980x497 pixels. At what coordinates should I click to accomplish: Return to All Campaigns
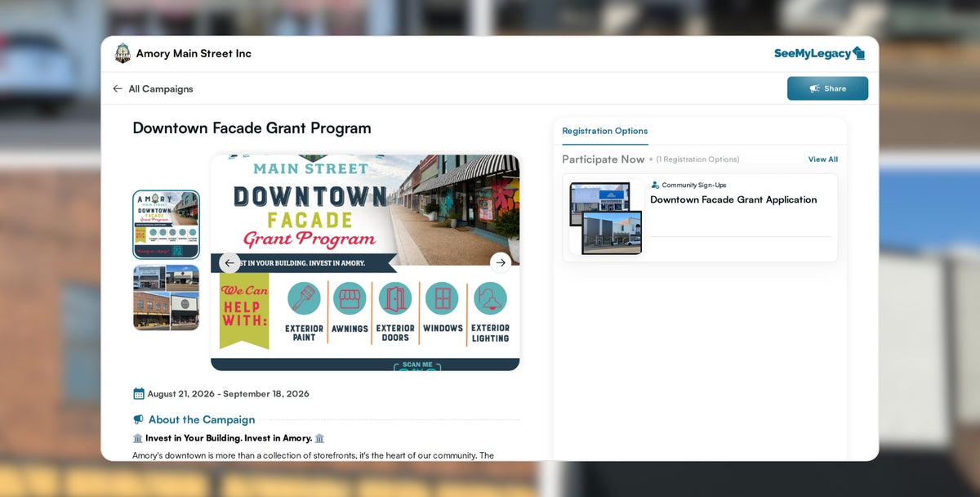(161, 88)
